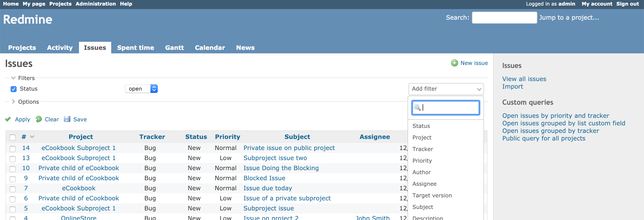Click the magnifier icon in filter search
Viewport: 644px width, 220px height.
point(417,107)
